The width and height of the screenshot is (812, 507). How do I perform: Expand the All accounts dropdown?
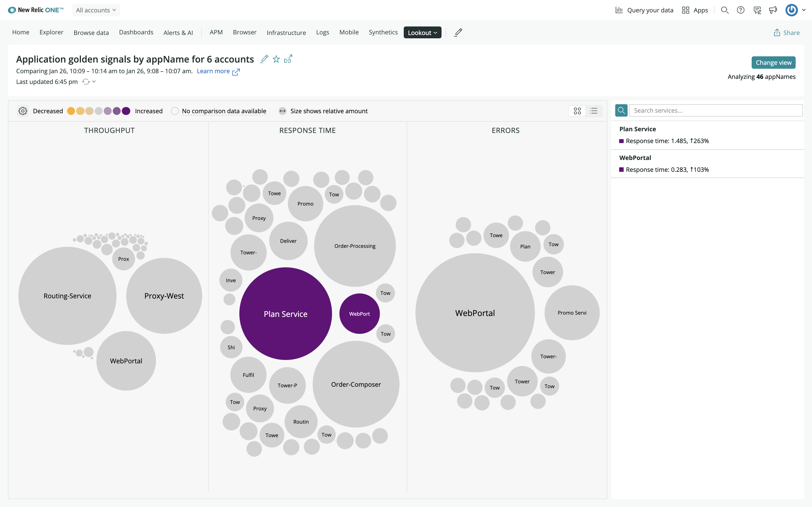point(96,10)
